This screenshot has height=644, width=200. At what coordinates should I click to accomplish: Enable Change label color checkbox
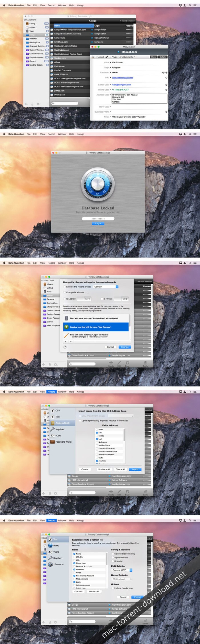tap(65, 292)
